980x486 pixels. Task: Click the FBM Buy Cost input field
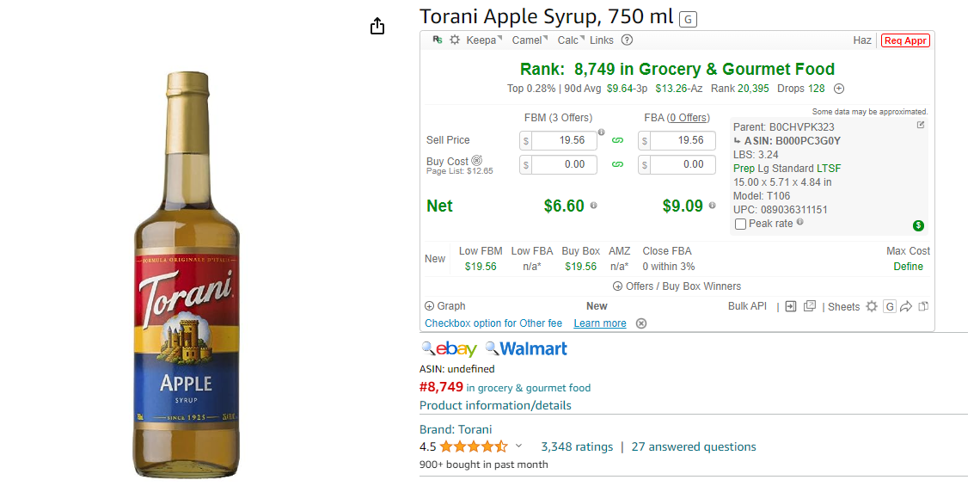(565, 164)
